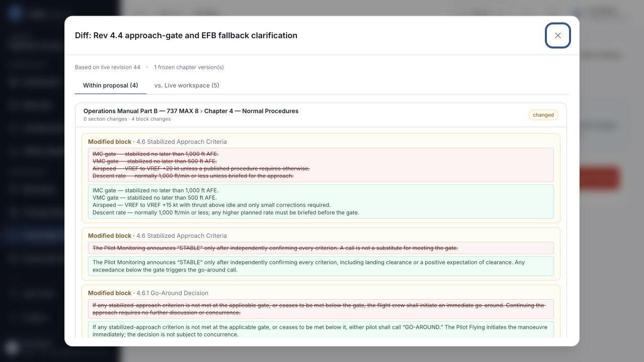Switch to the 'Within proposal (4)' tab
Image resolution: width=644 pixels, height=362 pixels.
click(x=111, y=85)
